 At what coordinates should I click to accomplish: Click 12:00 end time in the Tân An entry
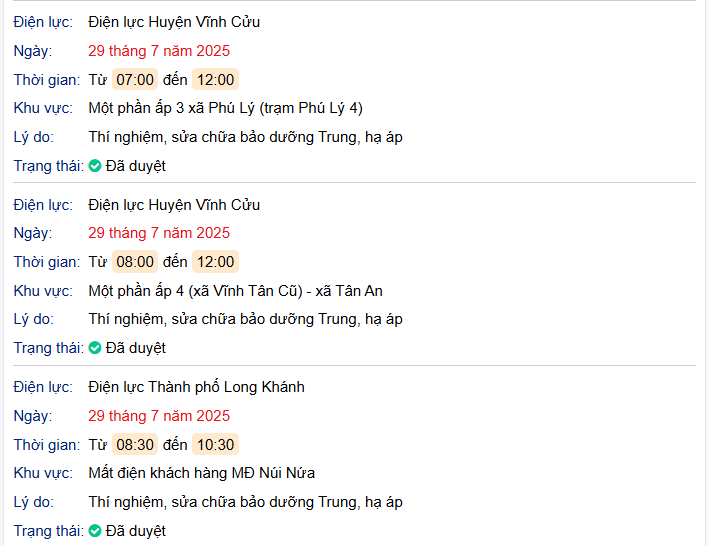click(x=215, y=262)
